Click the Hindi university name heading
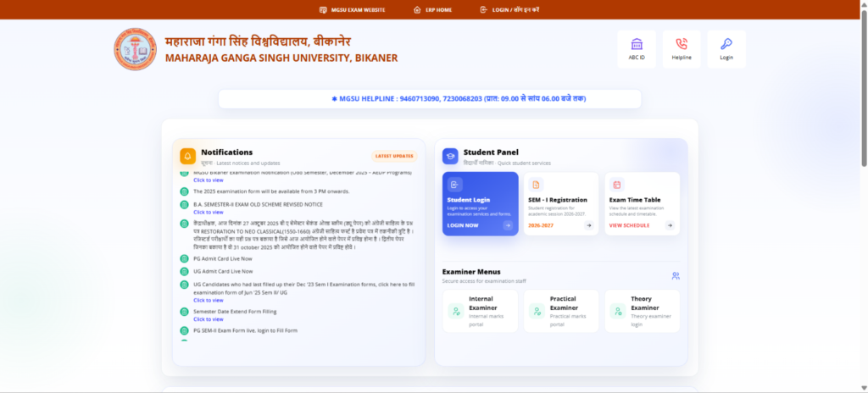The height and width of the screenshot is (393, 868). pos(258,42)
